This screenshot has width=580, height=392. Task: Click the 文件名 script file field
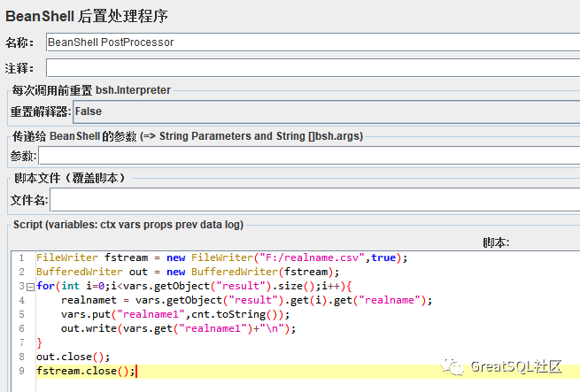tap(314, 200)
